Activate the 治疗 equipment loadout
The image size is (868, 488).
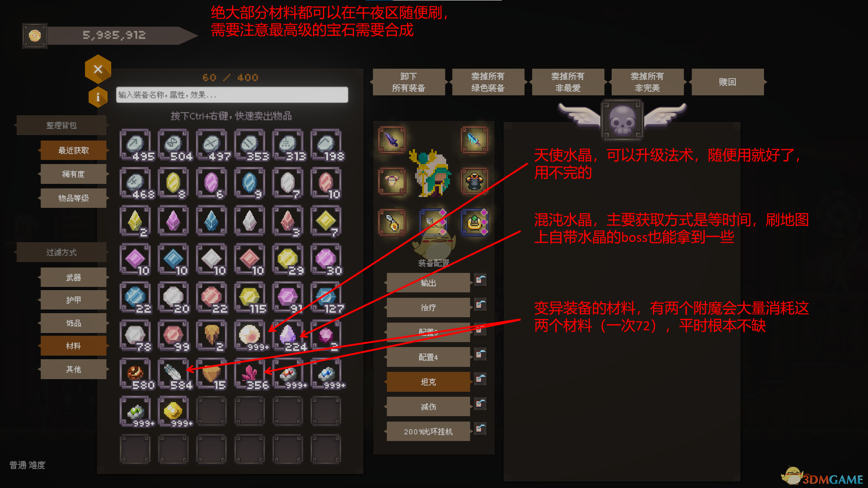click(x=428, y=307)
